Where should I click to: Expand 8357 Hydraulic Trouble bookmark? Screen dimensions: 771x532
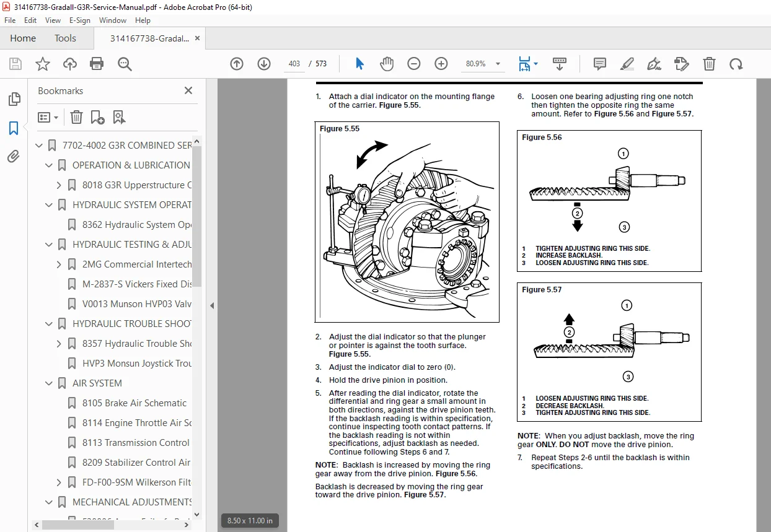[59, 344]
